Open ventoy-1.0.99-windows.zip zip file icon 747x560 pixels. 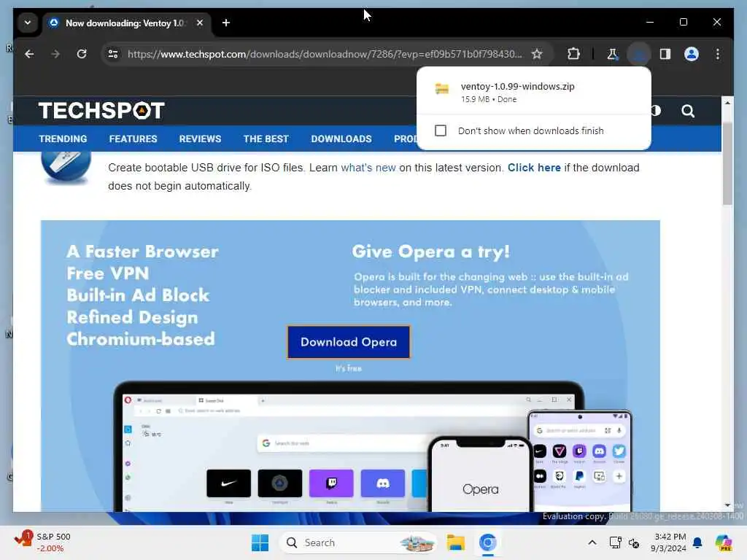pyautogui.click(x=441, y=89)
